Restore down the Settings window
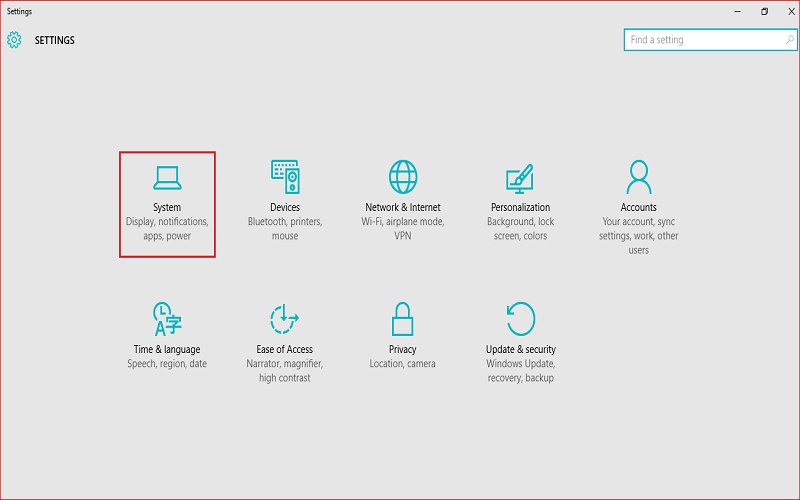The height and width of the screenshot is (500, 800). (764, 11)
